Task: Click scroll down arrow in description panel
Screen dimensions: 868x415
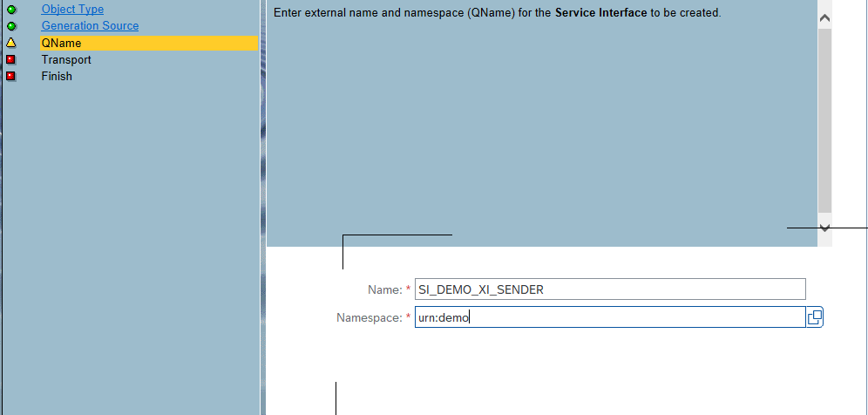Action: pos(824,228)
